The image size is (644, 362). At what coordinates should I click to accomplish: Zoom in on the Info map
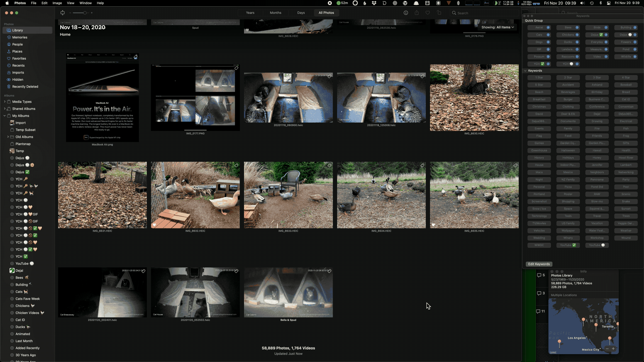coord(613,349)
